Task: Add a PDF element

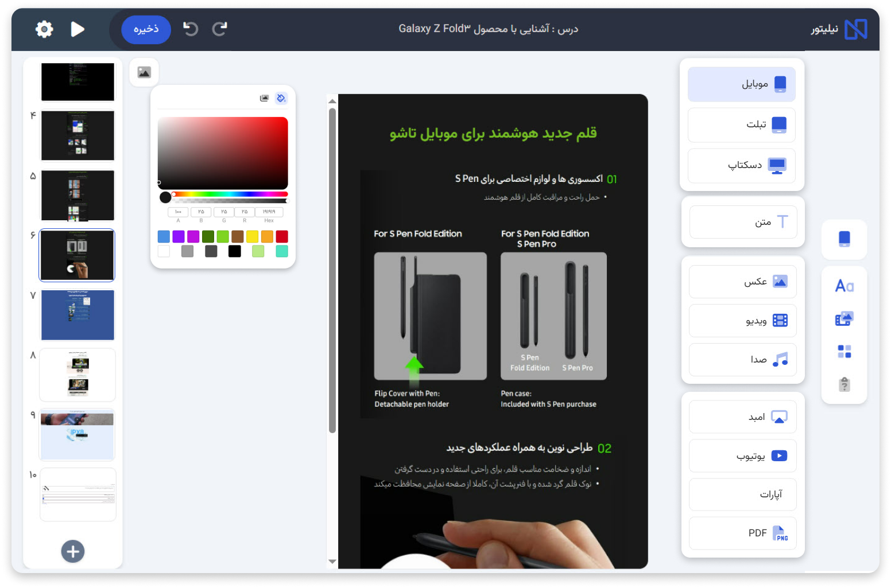Action: click(743, 534)
